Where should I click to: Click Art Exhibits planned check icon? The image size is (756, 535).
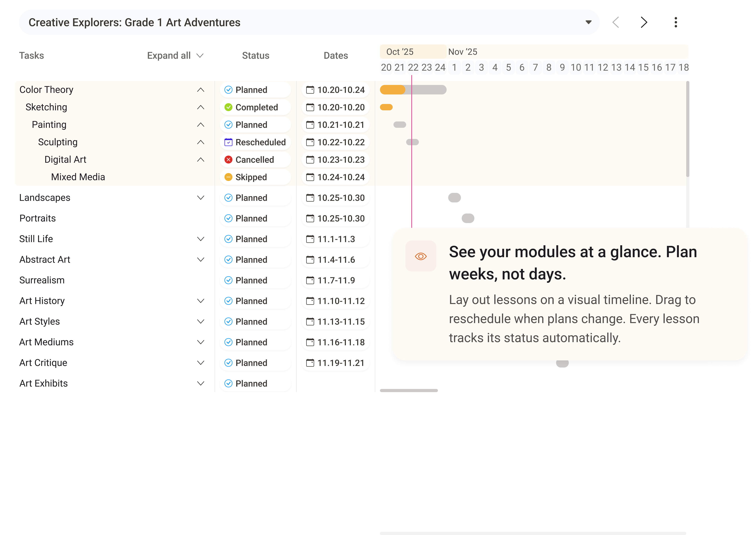pos(228,383)
